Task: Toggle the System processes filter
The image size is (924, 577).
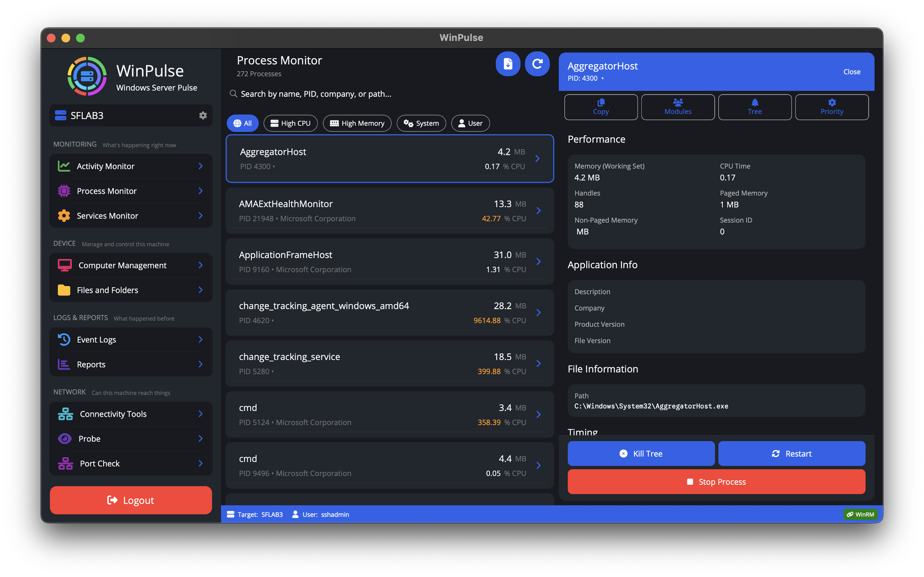Action: click(421, 123)
